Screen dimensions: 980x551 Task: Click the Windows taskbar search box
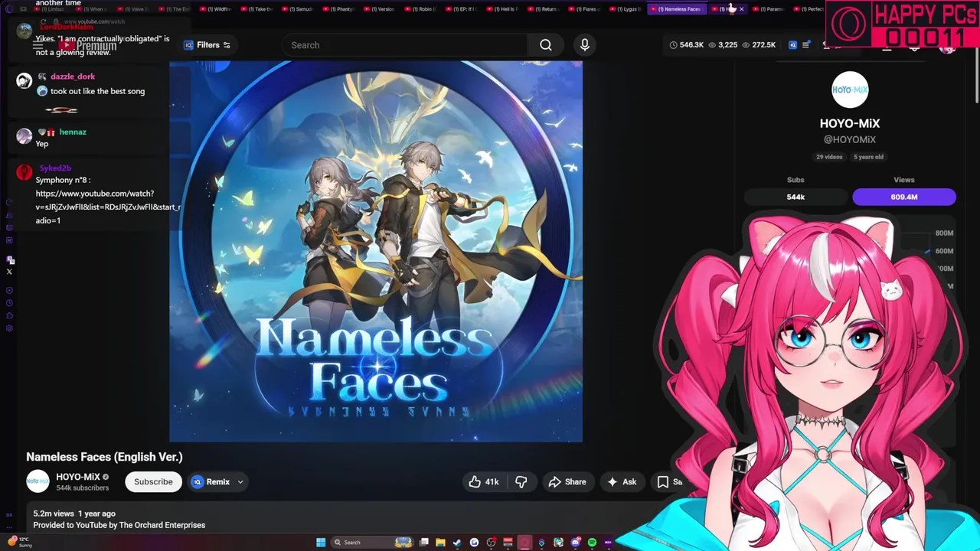pos(372,543)
